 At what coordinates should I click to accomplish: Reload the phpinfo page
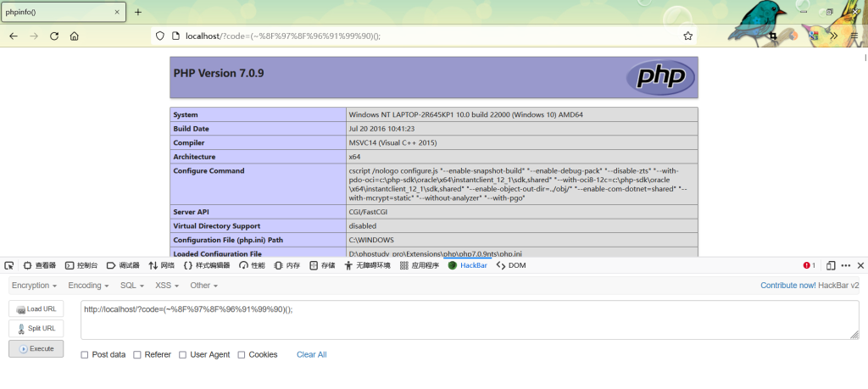[x=54, y=36]
